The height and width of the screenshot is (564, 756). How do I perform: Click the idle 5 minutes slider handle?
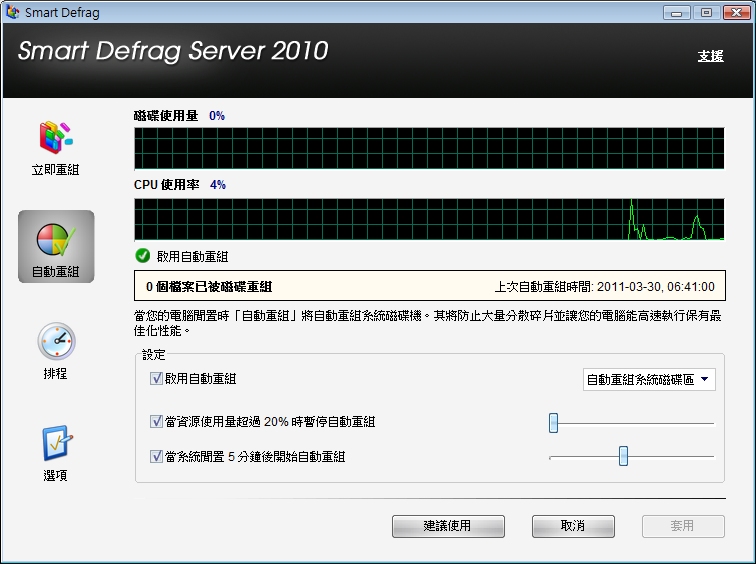point(623,456)
